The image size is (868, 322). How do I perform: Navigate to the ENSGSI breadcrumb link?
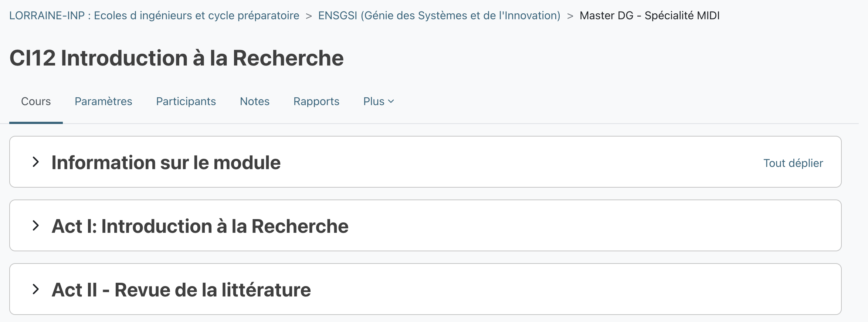(439, 16)
